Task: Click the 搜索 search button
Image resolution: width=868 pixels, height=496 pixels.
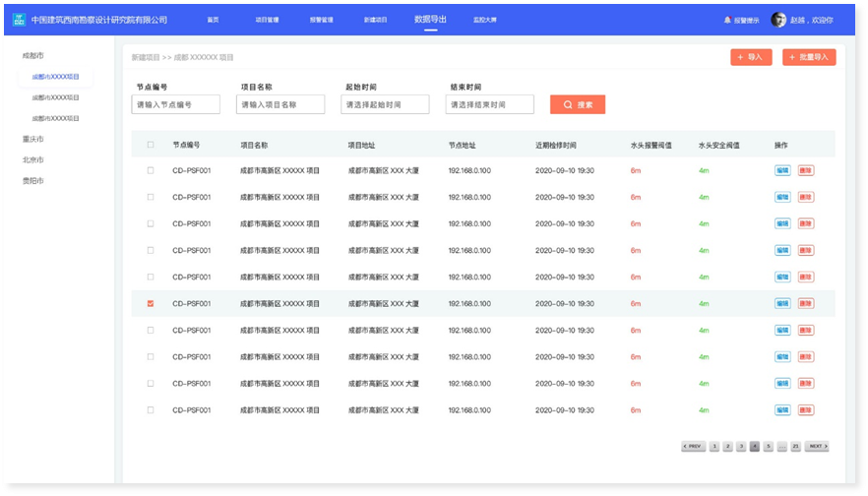Action: [578, 104]
